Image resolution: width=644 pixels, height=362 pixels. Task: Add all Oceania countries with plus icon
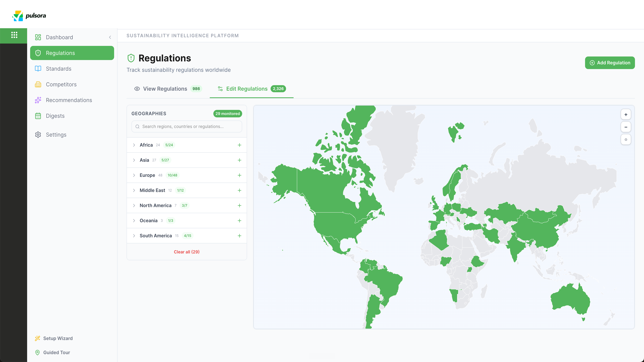point(239,221)
